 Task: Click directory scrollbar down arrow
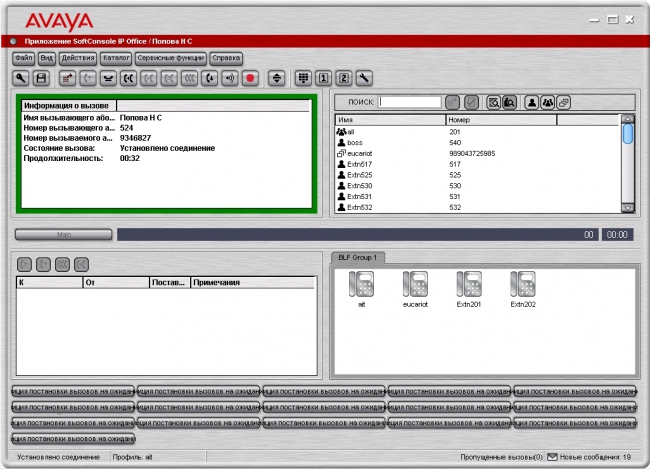click(x=628, y=208)
